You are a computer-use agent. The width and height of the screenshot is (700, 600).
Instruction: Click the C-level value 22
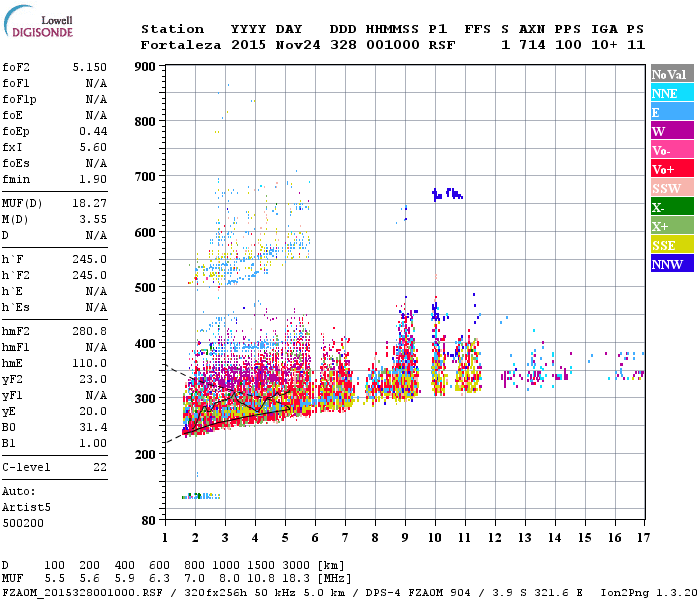point(100,467)
